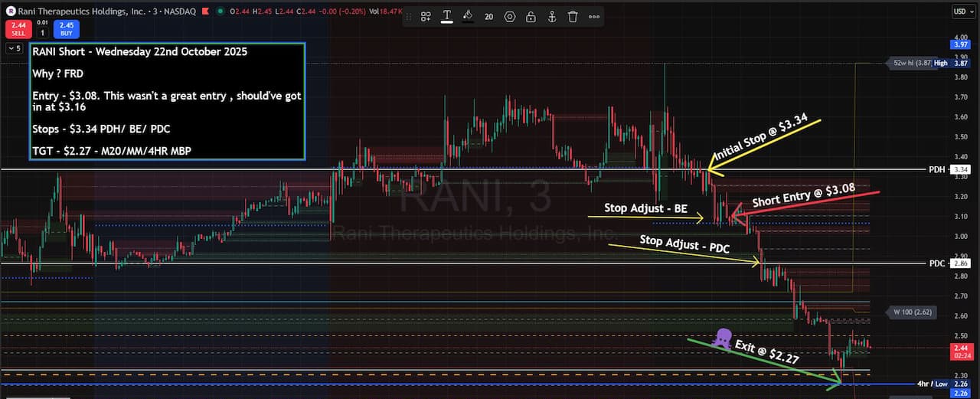The height and width of the screenshot is (399, 980).
Task: Open the background fill paint bucket
Action: pyautogui.click(x=468, y=16)
